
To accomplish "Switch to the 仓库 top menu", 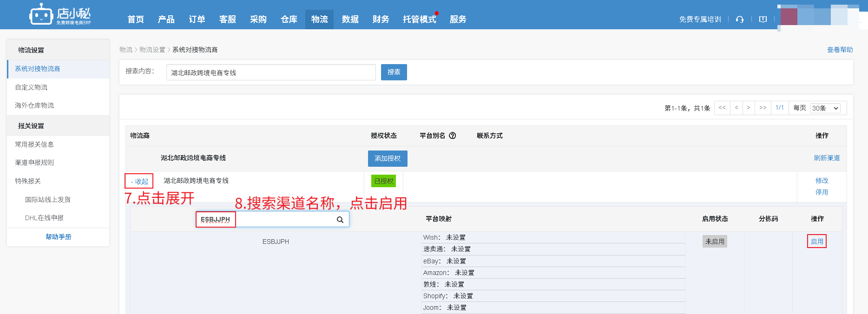I will 289,20.
